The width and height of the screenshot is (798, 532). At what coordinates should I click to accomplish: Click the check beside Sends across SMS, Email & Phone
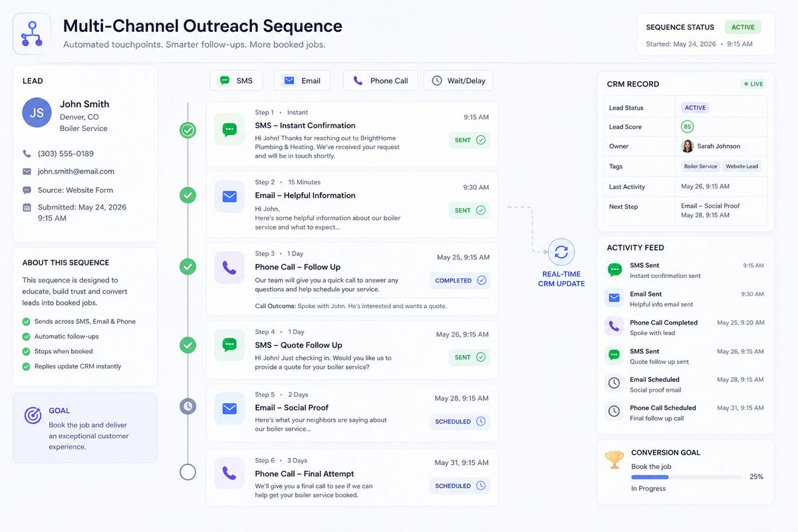[x=27, y=321]
